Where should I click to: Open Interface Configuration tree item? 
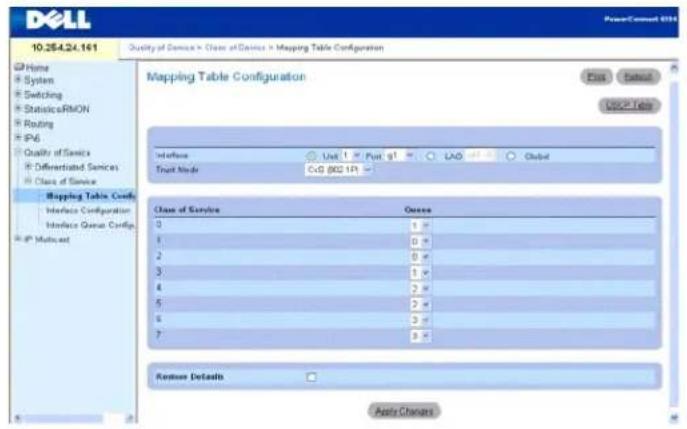point(88,210)
